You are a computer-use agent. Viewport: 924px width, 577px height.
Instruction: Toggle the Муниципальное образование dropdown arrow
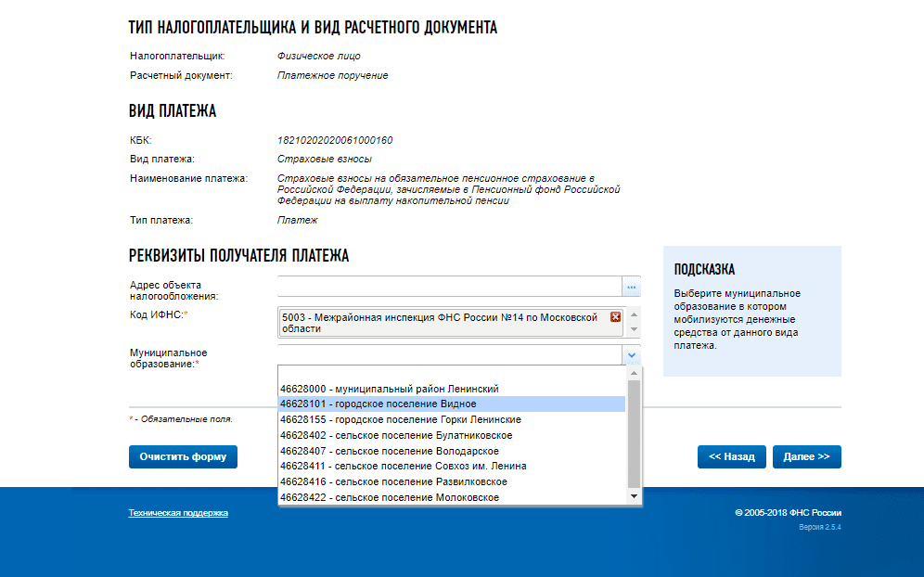(x=631, y=355)
